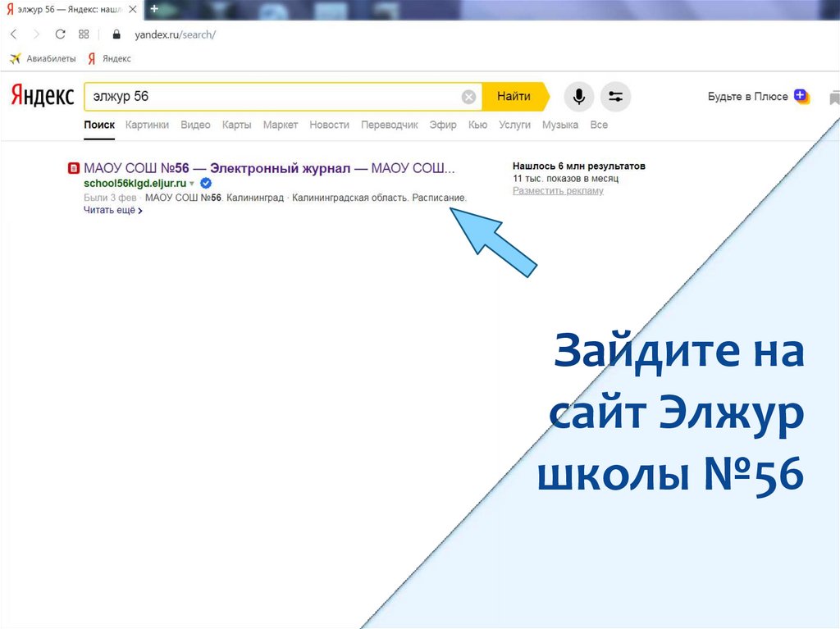Reload the page with the refresh icon
840x629 pixels.
(x=60, y=34)
